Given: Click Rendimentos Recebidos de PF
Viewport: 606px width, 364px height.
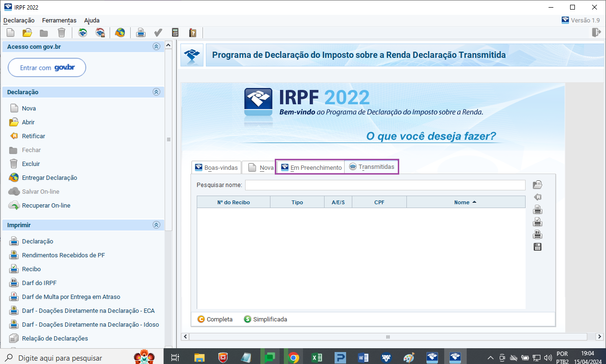Looking at the screenshot, I should coord(63,255).
